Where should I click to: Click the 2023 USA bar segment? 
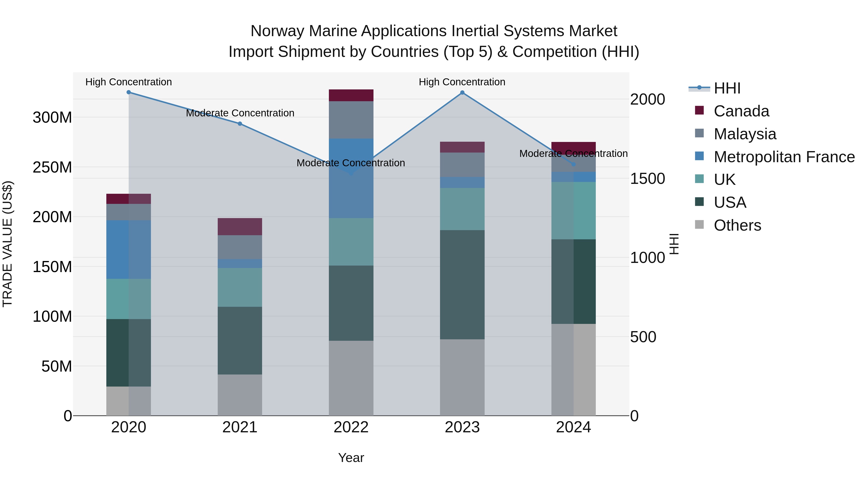click(462, 285)
